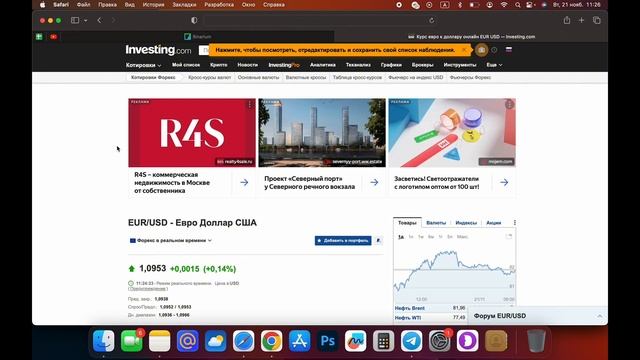
Task: Expand the Ещё navigation dropdown
Action: coord(494,65)
